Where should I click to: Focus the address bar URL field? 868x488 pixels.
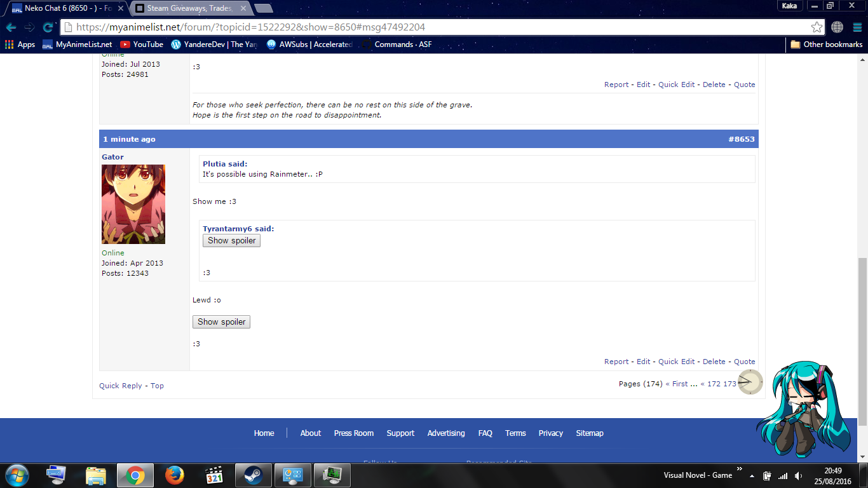coord(442,27)
